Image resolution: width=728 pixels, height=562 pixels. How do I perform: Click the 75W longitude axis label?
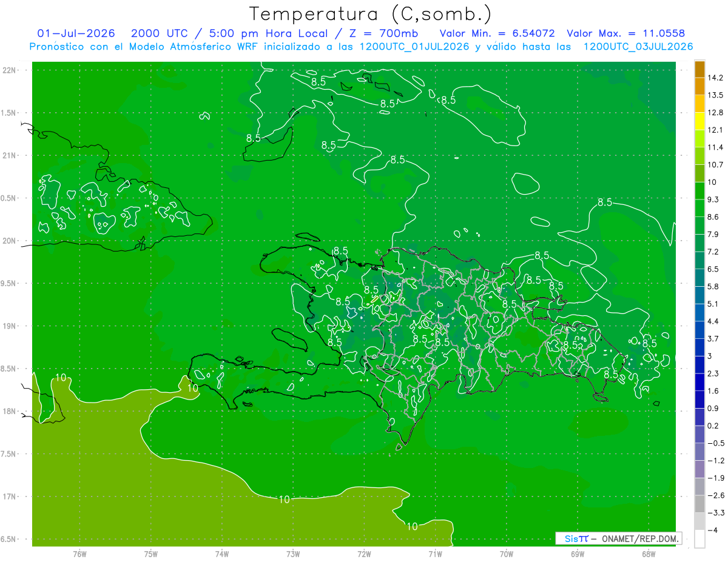[x=150, y=554]
